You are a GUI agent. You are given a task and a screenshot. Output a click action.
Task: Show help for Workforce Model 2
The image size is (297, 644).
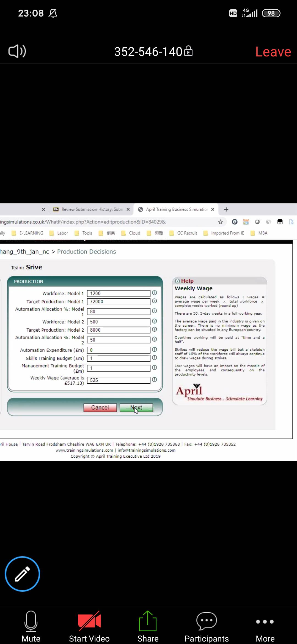pyautogui.click(x=155, y=321)
